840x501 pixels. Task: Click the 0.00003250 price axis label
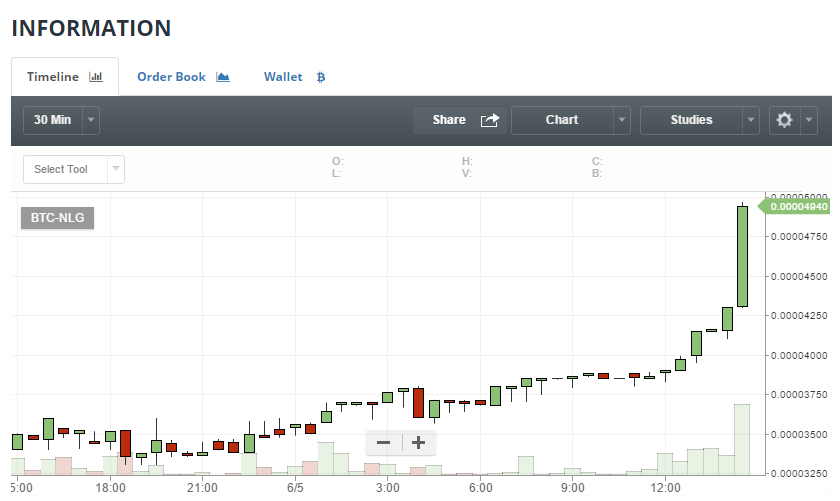(799, 474)
